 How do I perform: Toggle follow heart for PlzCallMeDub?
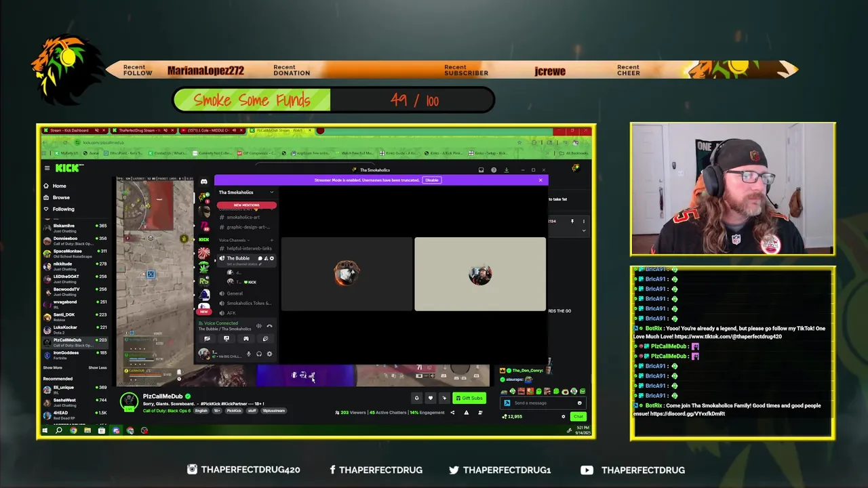coord(431,398)
